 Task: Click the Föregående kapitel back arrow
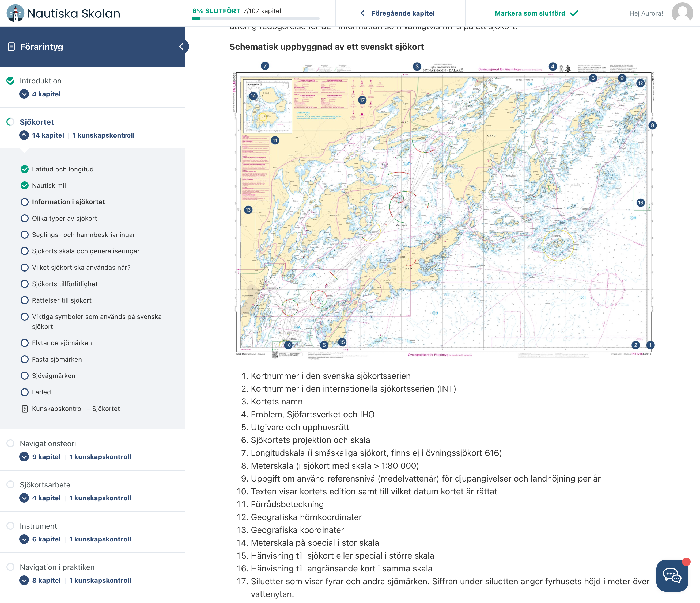click(x=362, y=13)
